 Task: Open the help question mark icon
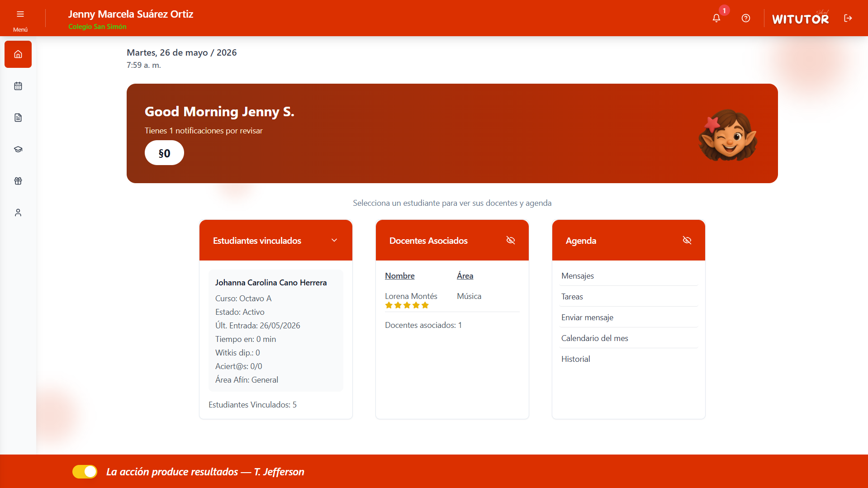(x=746, y=18)
